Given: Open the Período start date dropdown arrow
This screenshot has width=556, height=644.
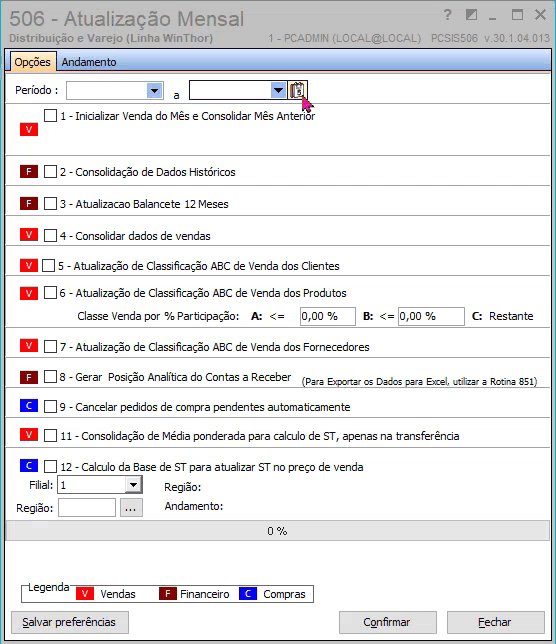Looking at the screenshot, I should pos(155,90).
